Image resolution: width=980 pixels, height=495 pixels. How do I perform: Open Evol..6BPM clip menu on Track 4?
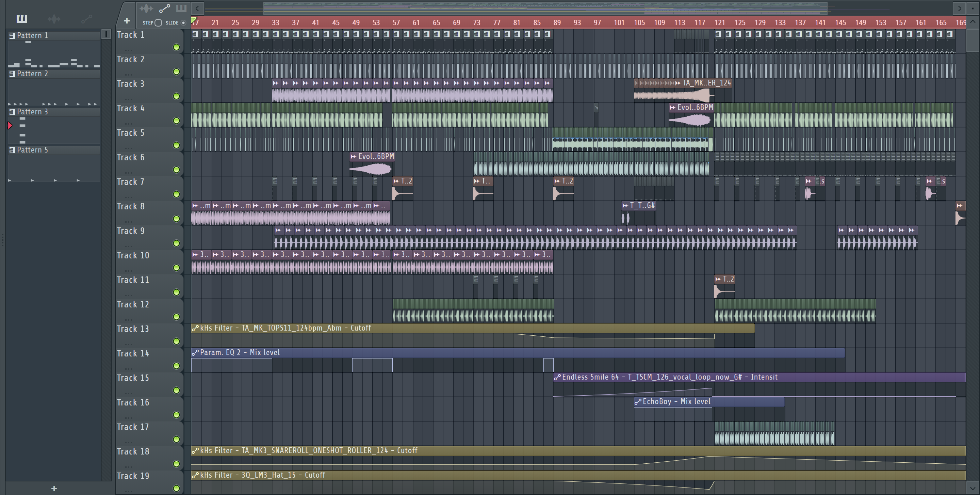coord(672,108)
